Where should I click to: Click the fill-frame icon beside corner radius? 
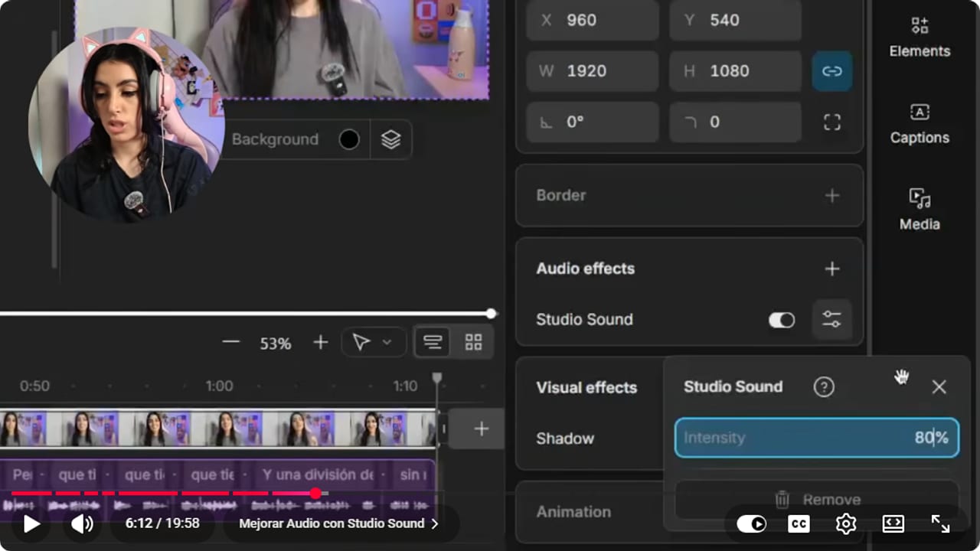pos(832,122)
